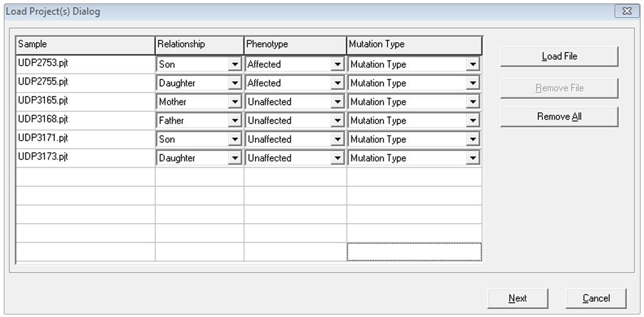Screen dimensions: 644x317
Task: Open Phenotype dropdown for UDP2755.pjt
Action: tap(337, 84)
